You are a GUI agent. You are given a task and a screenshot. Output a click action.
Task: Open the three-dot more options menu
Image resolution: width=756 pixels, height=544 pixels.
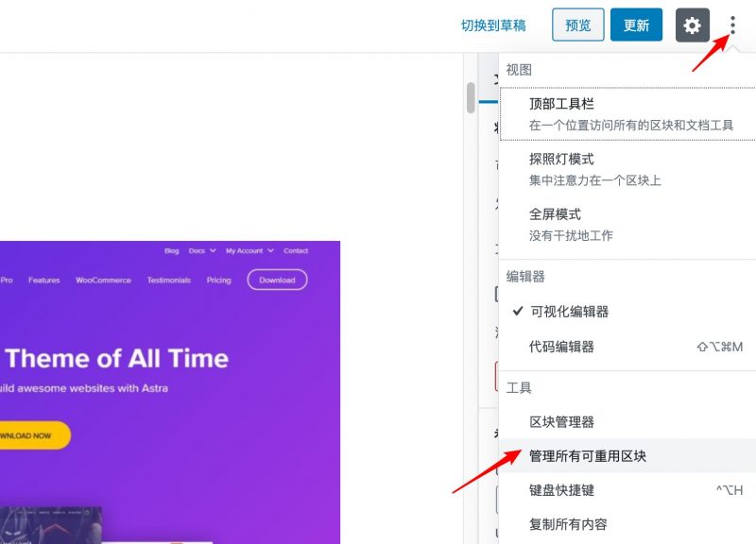[732, 25]
